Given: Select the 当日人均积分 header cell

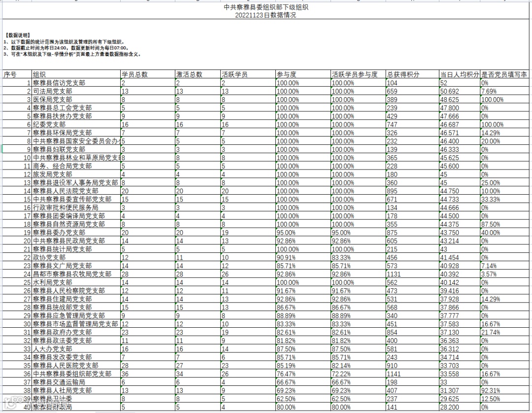Looking at the screenshot, I should coord(460,74).
